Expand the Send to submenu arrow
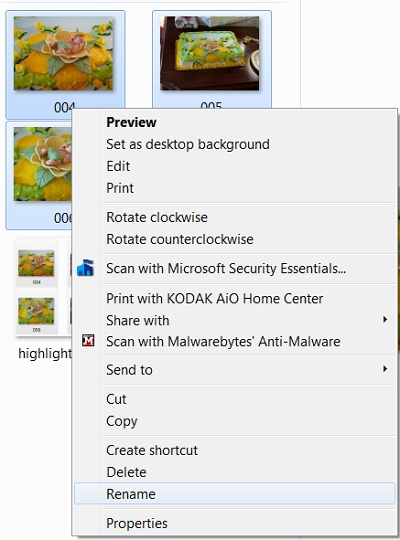 385,369
